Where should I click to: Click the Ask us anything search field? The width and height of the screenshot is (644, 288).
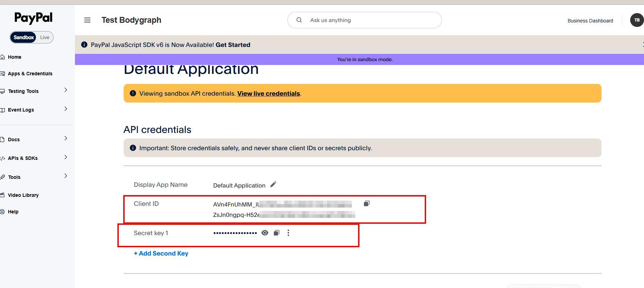point(369,20)
